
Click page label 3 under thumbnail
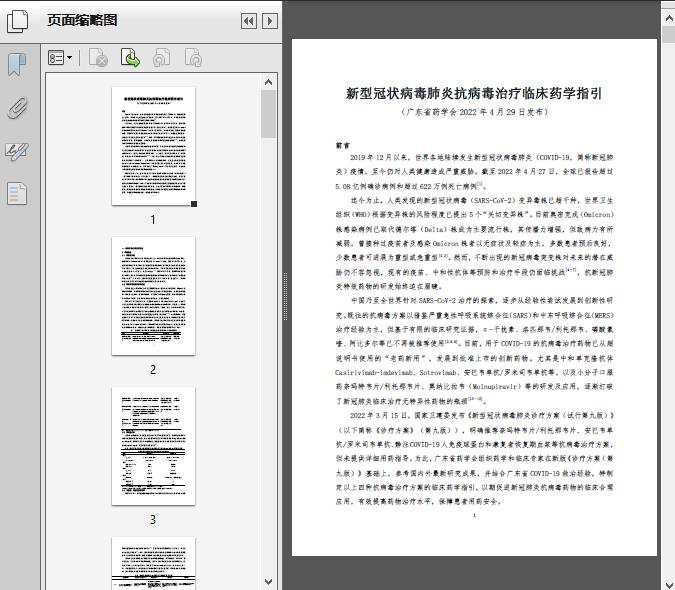(153, 519)
